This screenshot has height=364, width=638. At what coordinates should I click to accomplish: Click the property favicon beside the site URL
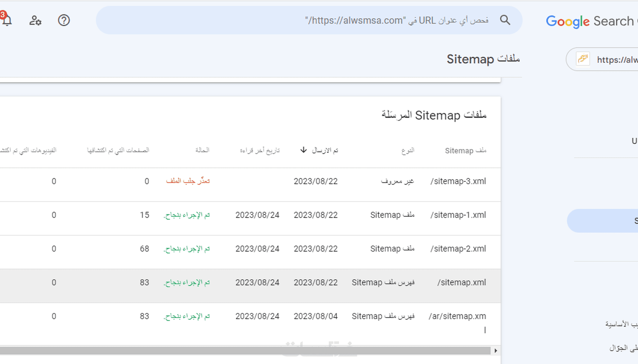point(583,59)
